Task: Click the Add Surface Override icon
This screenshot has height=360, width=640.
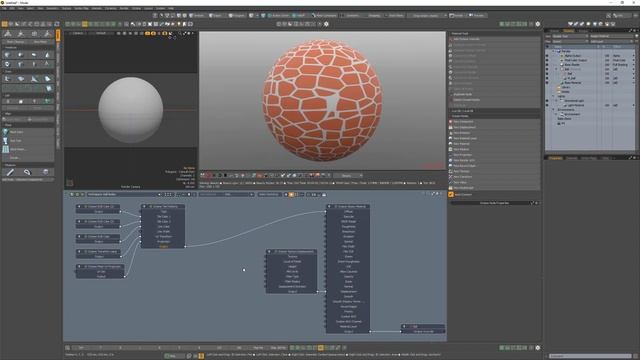Action: pyautogui.click(x=451, y=39)
